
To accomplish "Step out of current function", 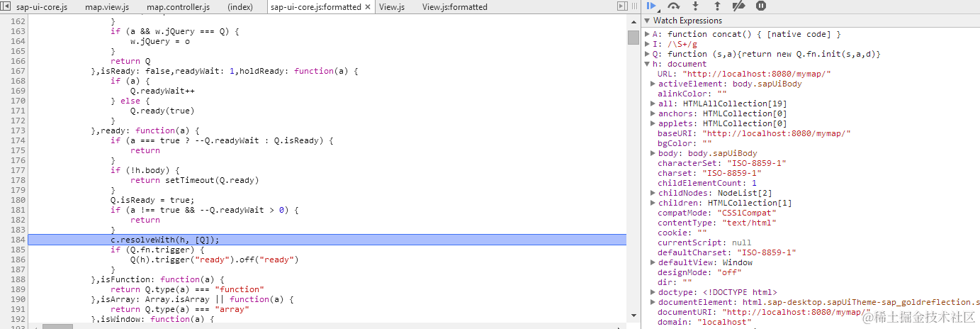I will coord(717,6).
